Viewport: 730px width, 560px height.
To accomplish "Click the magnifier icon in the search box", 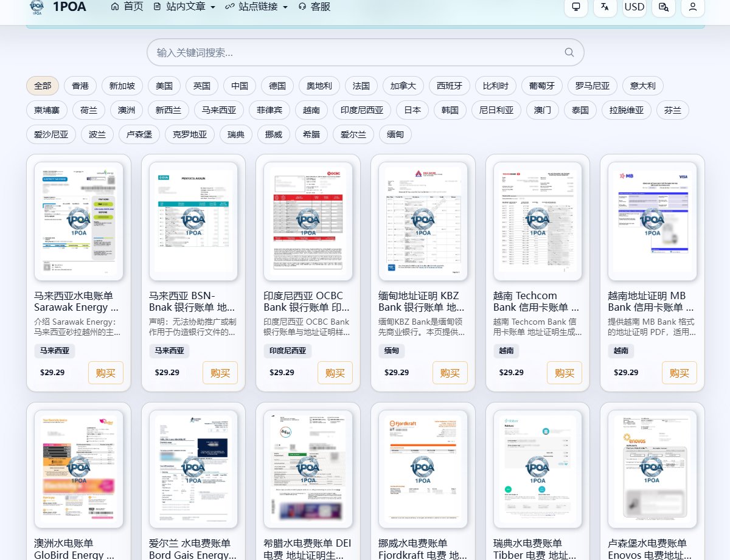I will tap(569, 52).
